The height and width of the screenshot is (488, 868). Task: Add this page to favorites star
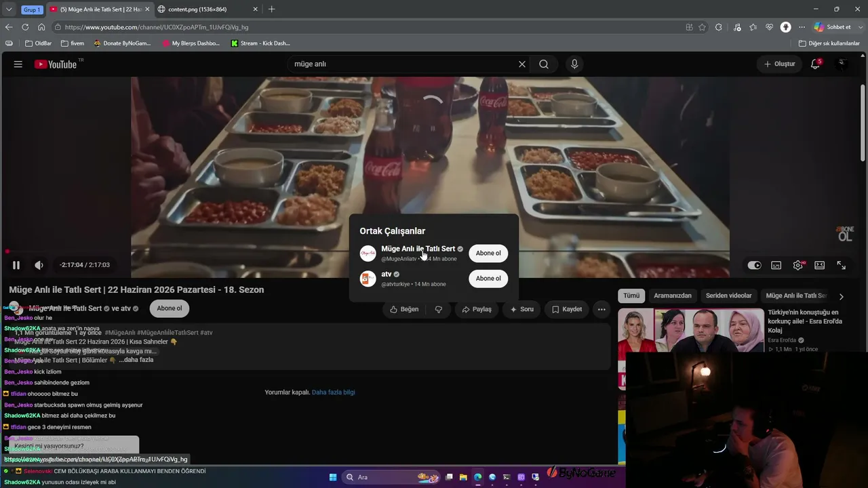pyautogui.click(x=702, y=27)
